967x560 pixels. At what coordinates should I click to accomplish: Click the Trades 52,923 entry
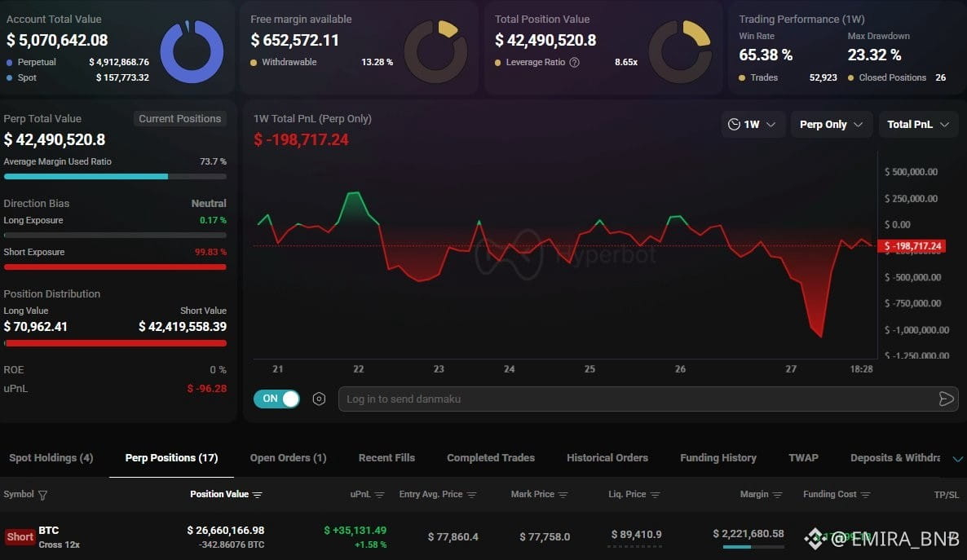(x=788, y=77)
